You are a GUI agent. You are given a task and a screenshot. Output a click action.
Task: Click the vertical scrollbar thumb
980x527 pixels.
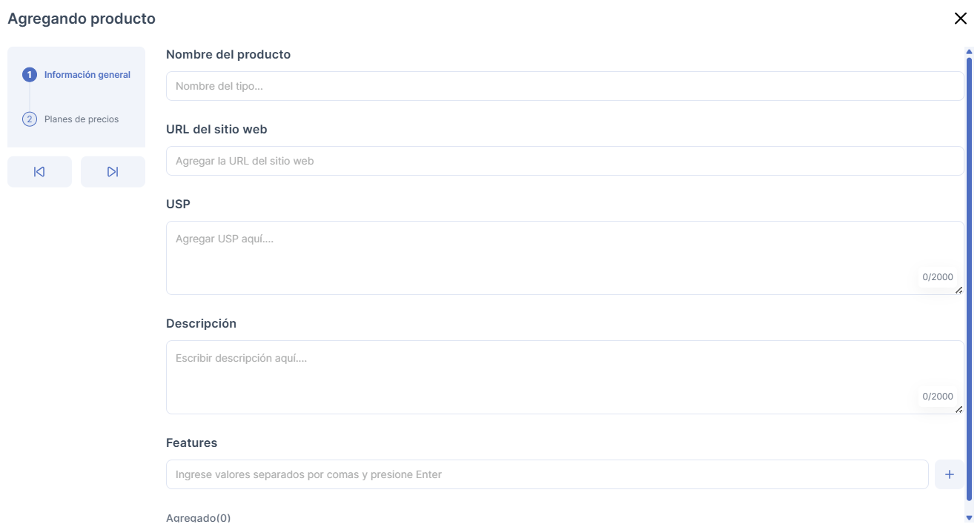pyautogui.click(x=969, y=282)
